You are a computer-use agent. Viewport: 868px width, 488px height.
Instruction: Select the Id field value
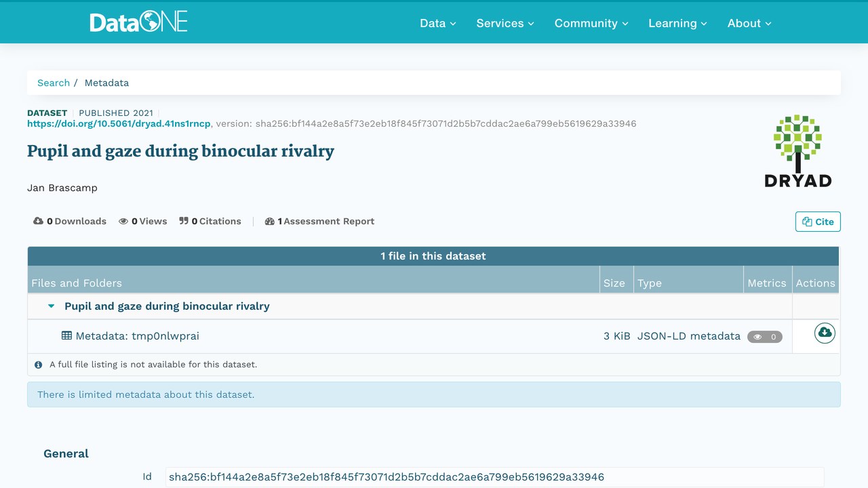(x=495, y=477)
